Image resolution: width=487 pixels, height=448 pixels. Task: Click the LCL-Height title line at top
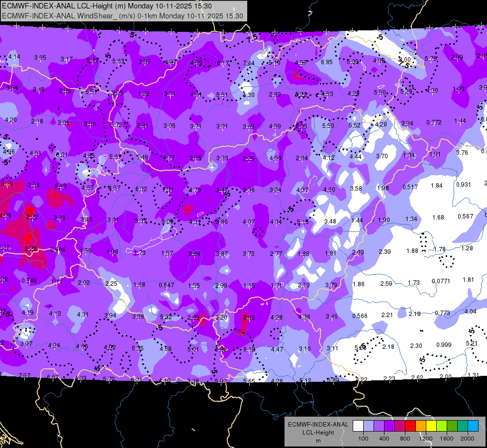(x=107, y=6)
